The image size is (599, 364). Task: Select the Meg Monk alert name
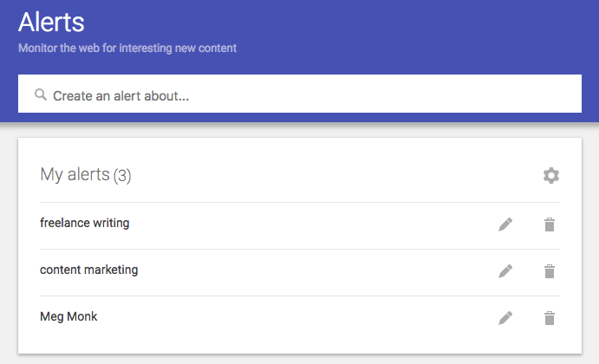(68, 316)
